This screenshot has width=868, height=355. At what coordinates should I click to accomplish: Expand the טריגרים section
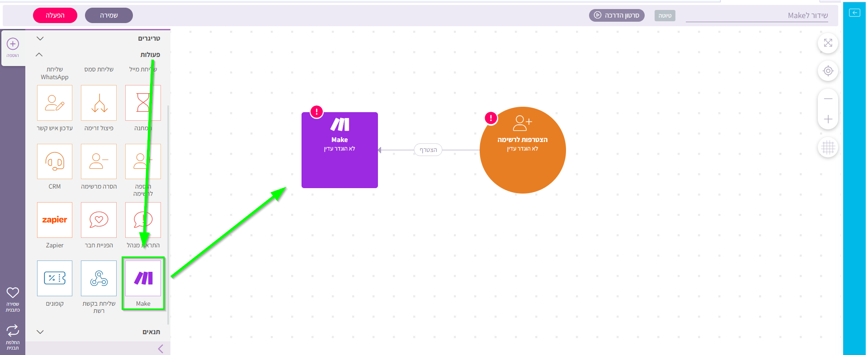point(40,38)
